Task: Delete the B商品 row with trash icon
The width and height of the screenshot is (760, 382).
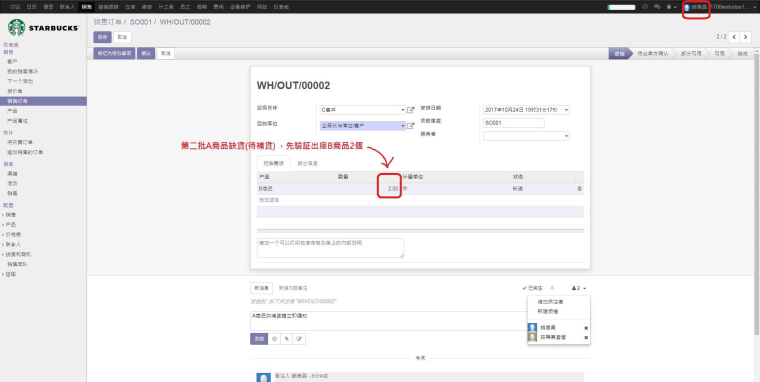Action: coord(579,188)
